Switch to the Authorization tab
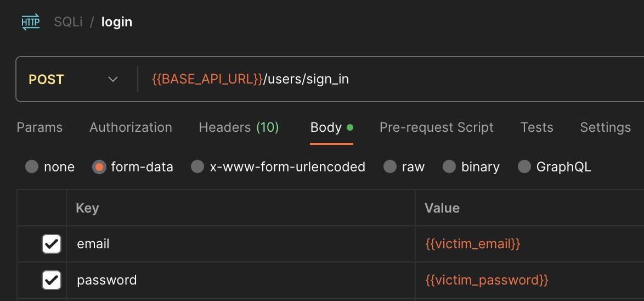Viewport: 644px width, 301px height. [x=131, y=127]
